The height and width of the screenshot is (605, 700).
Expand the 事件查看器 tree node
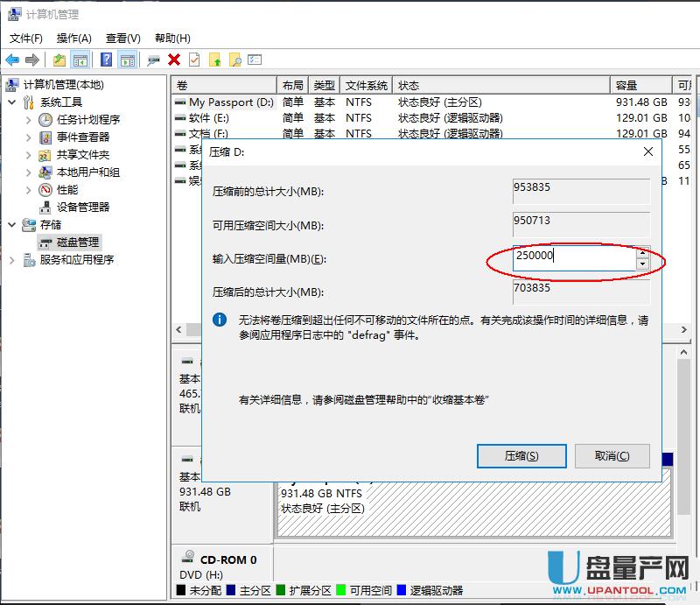coord(29,137)
